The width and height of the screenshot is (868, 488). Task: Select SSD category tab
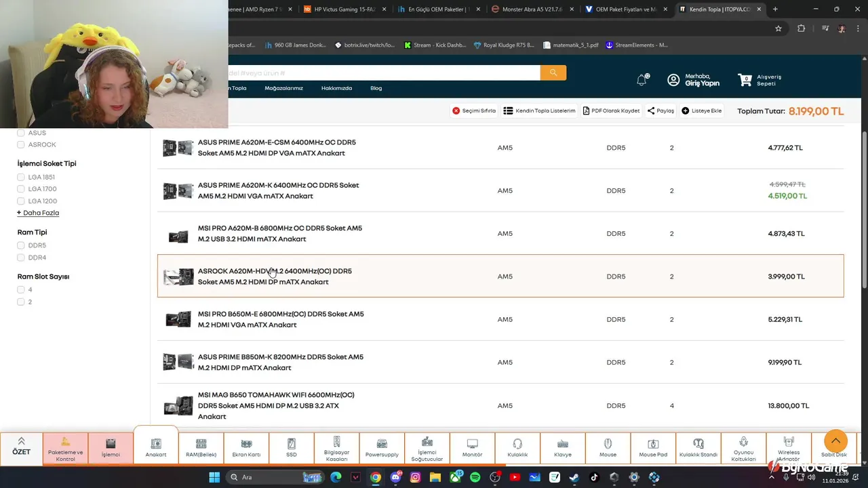coord(292,449)
